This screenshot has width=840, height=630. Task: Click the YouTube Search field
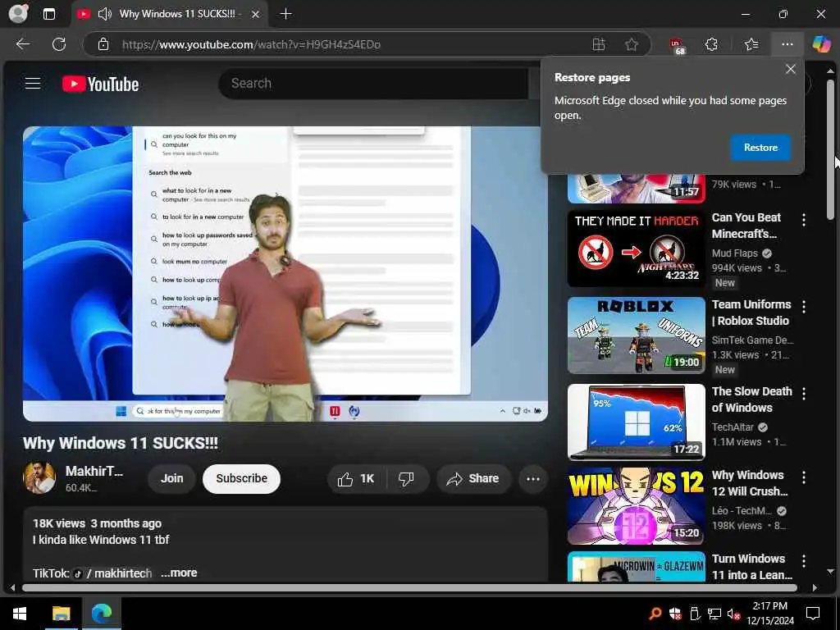tap(374, 84)
